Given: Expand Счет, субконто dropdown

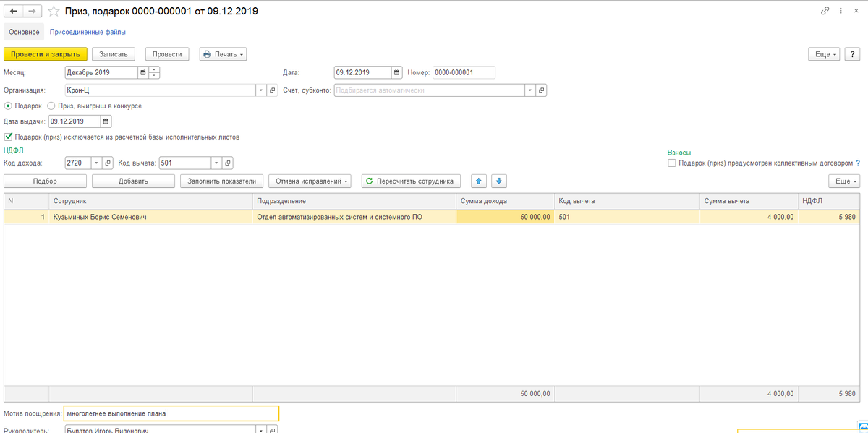Looking at the screenshot, I should [530, 90].
